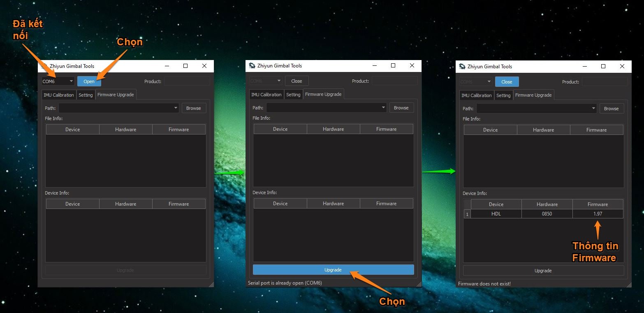Click Device Info Device header, right window

coord(496,204)
